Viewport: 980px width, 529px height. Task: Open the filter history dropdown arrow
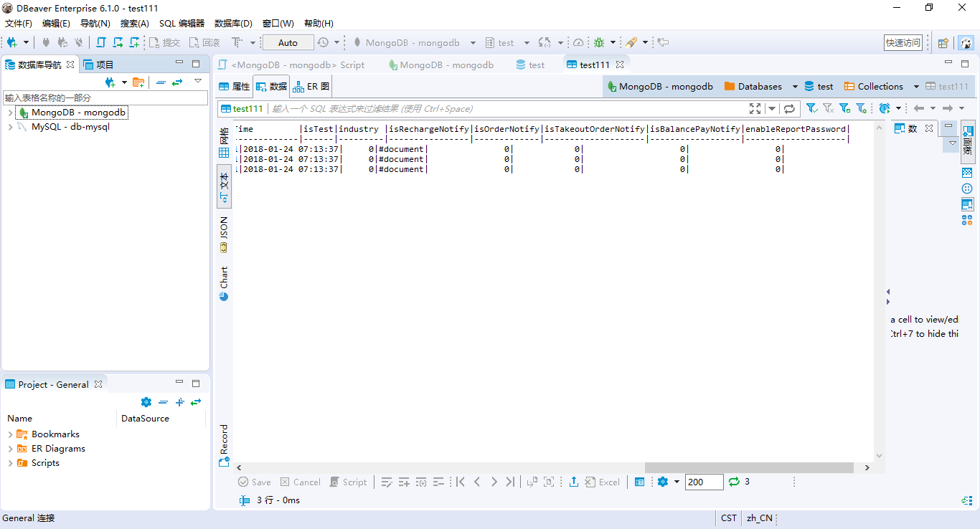772,108
